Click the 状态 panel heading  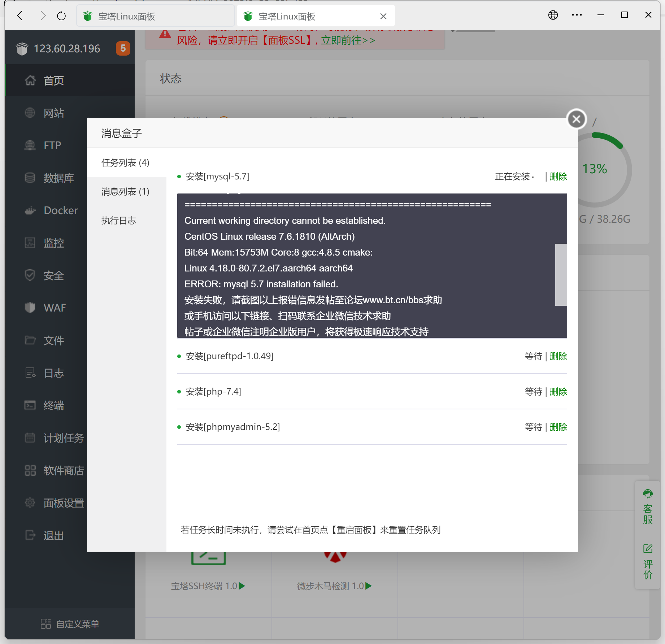click(171, 78)
